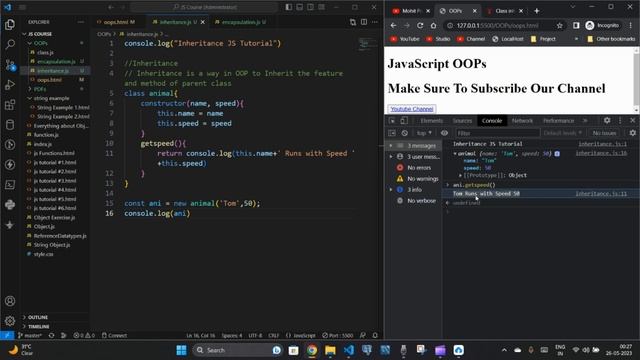The width and height of the screenshot is (640, 360).
Task: Toggle the bottom panel layout icon
Action: (300, 7)
